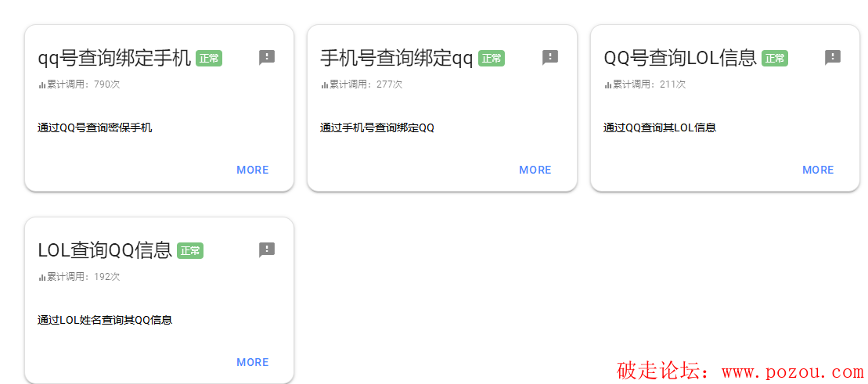
Task: Click description 通过QQ号查询密保手机
Action: [95, 127]
